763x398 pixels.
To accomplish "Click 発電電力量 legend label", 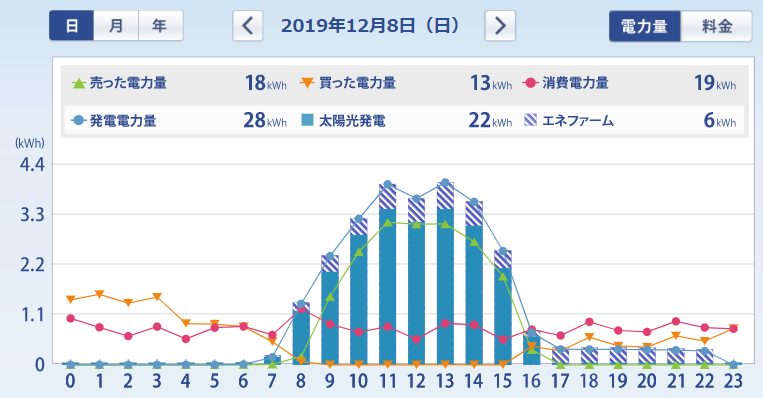I will (123, 120).
